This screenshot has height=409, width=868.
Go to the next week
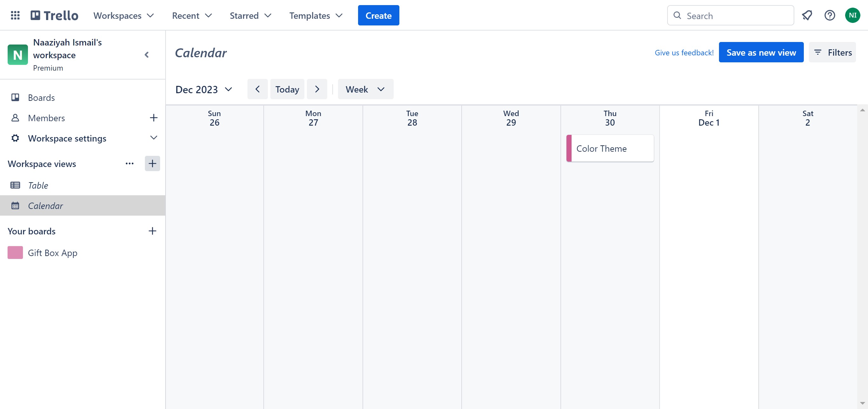pos(317,89)
